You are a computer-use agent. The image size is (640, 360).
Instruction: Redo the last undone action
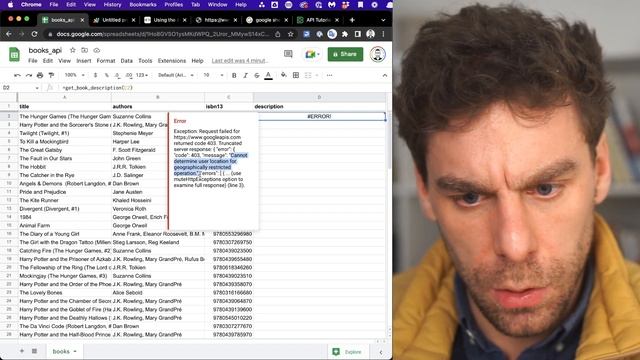(x=29, y=75)
